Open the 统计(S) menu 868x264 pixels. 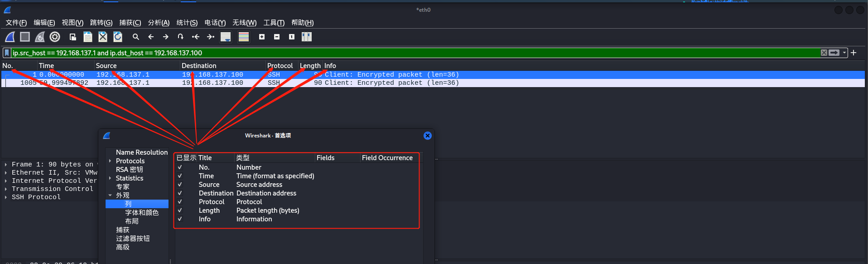point(187,23)
